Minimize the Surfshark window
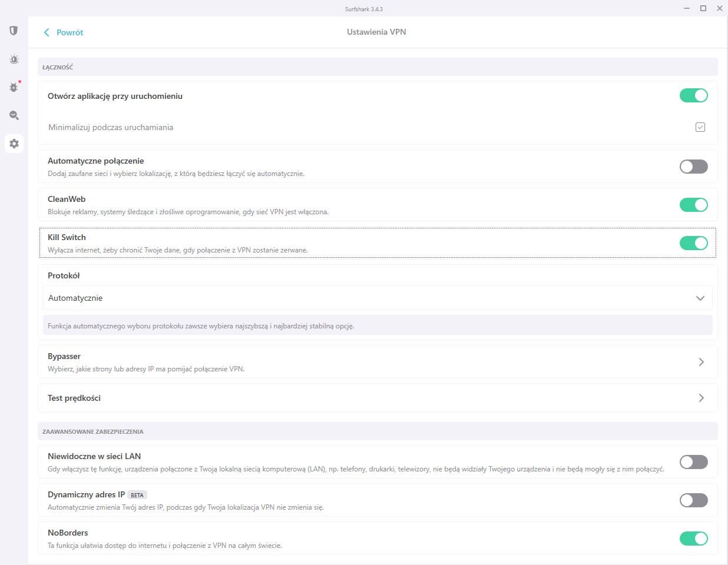Screen dimensions: 728x565 pyautogui.click(x=687, y=8)
